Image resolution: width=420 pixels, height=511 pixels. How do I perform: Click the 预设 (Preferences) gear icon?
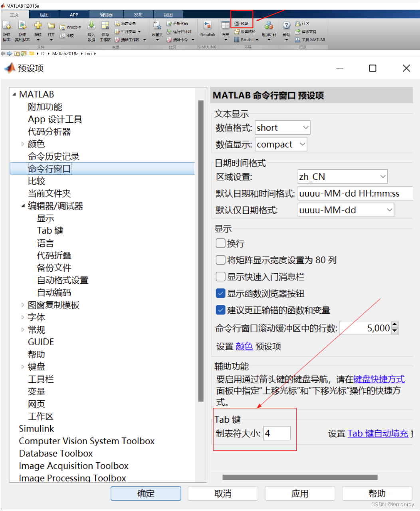(x=237, y=24)
